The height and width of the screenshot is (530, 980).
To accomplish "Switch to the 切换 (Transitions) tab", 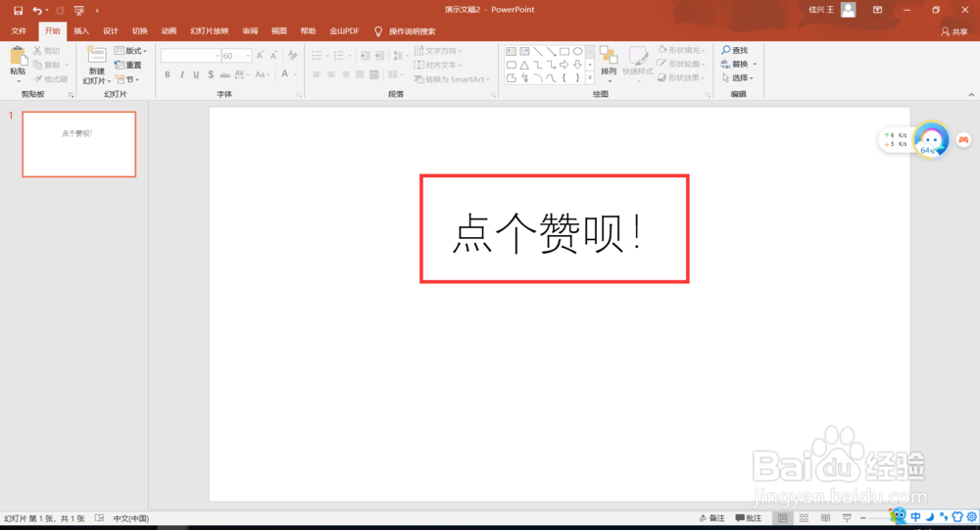I will click(x=140, y=31).
